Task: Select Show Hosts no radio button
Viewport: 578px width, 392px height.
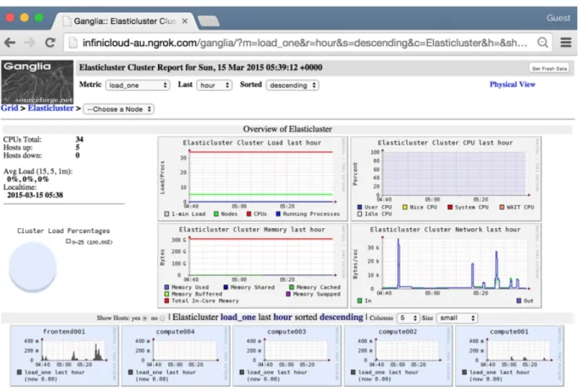Action: pos(162,318)
